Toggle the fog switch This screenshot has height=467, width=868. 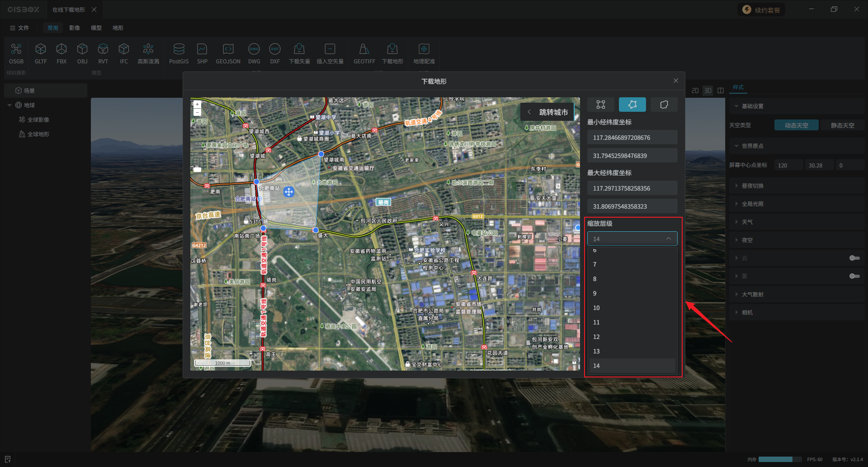point(854,276)
